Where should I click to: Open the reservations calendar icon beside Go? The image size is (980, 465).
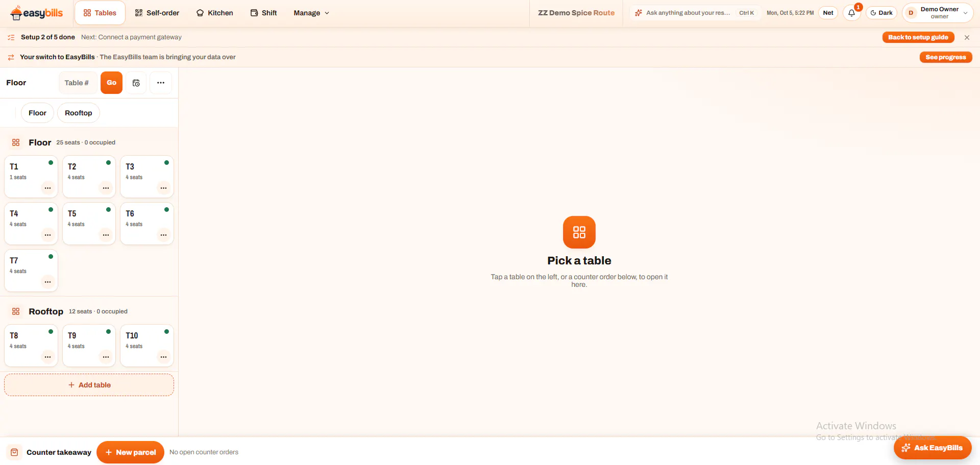point(136,83)
